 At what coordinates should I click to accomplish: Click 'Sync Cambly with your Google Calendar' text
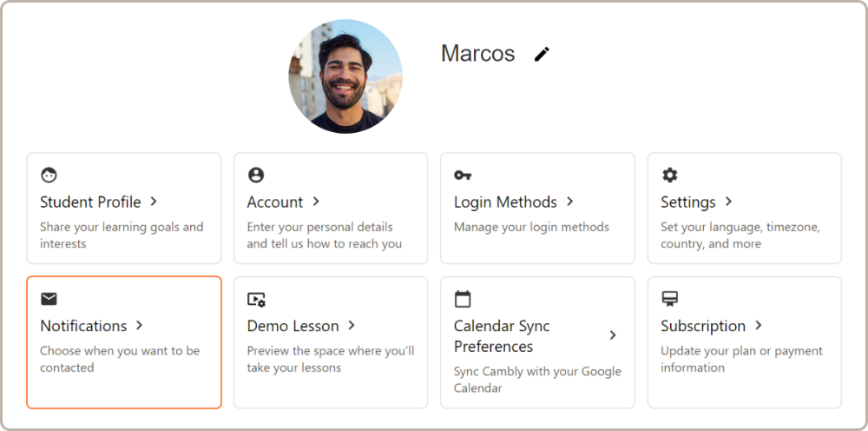point(537,380)
